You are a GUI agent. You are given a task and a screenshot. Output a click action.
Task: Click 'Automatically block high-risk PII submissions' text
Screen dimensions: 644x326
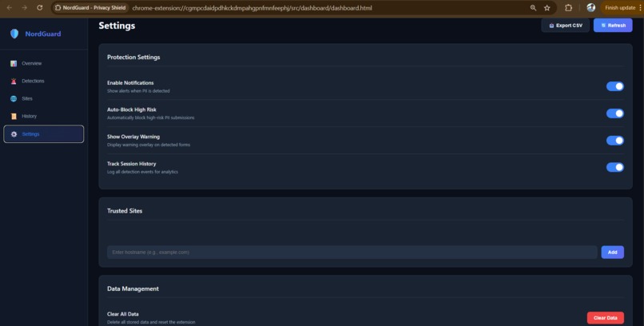(151, 117)
